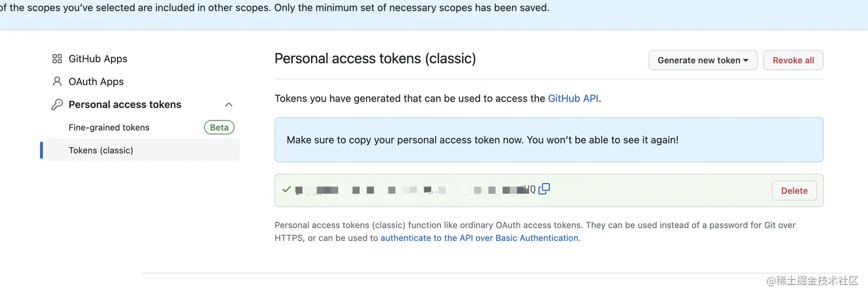Click the blue copy-your-token notice box

(x=548, y=140)
